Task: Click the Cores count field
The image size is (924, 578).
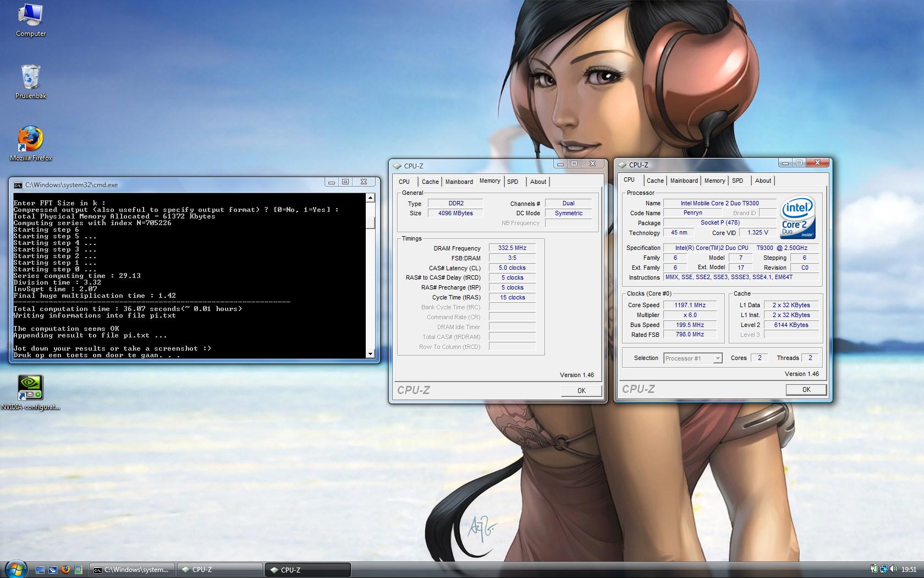Action: (x=760, y=358)
